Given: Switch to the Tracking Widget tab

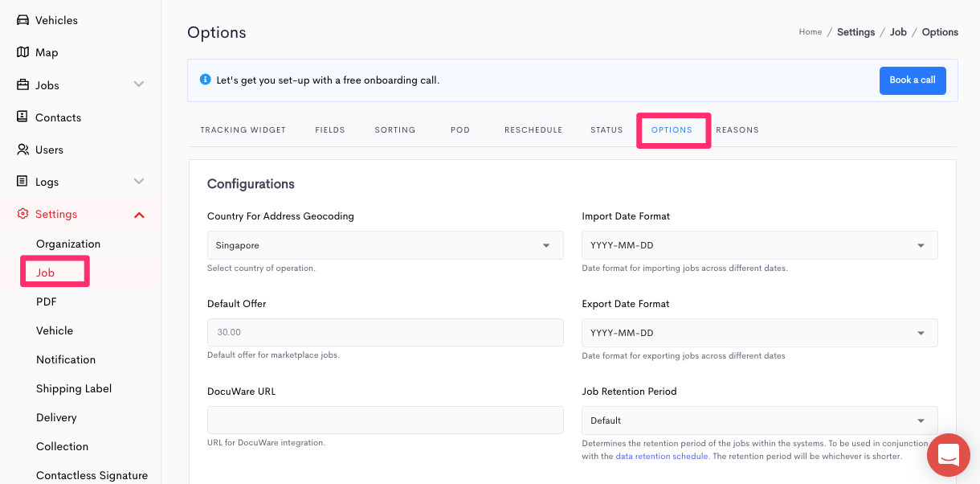Looking at the screenshot, I should coord(243,130).
